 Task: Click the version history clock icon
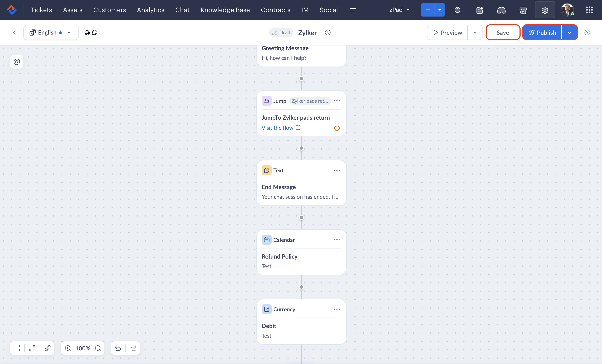click(x=328, y=32)
